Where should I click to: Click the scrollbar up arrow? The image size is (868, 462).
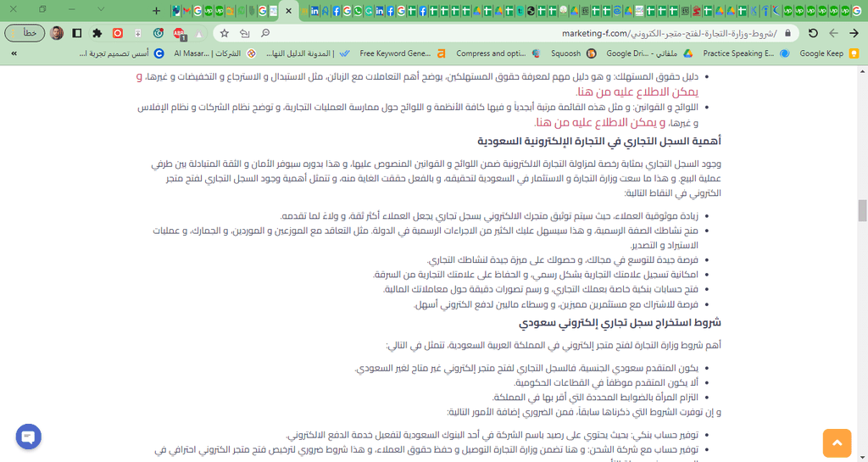862,71
